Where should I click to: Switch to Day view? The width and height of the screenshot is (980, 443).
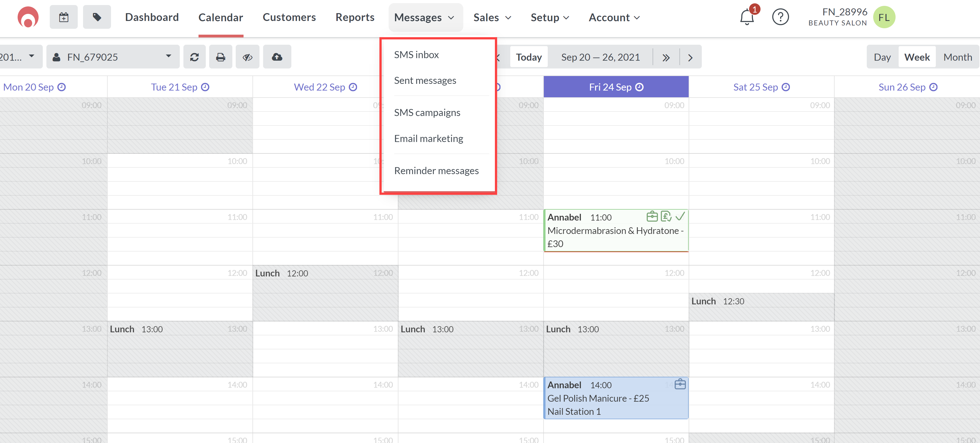click(x=882, y=57)
